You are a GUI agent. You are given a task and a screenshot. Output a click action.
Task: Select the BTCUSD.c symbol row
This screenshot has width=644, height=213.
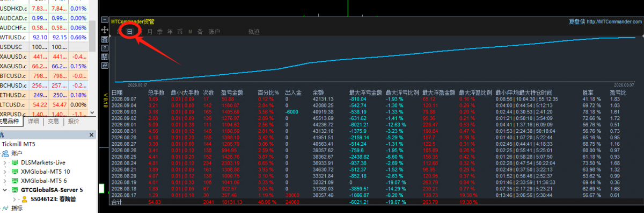44,75
